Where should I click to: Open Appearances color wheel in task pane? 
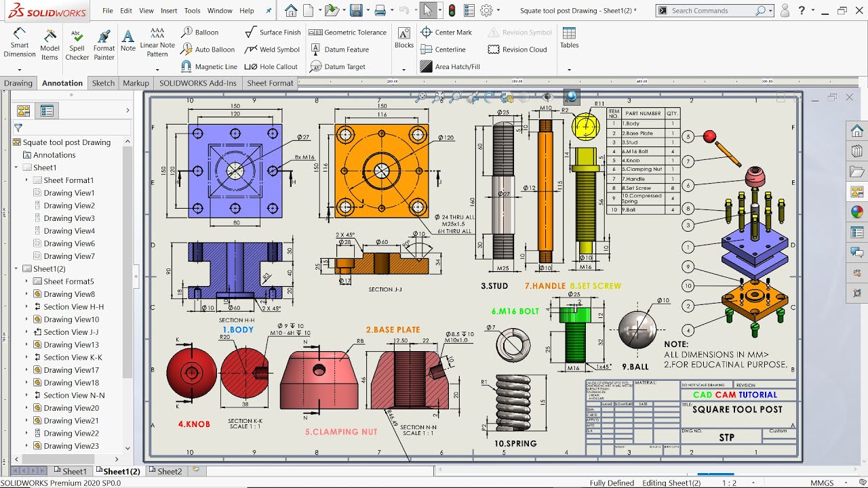pyautogui.click(x=857, y=211)
